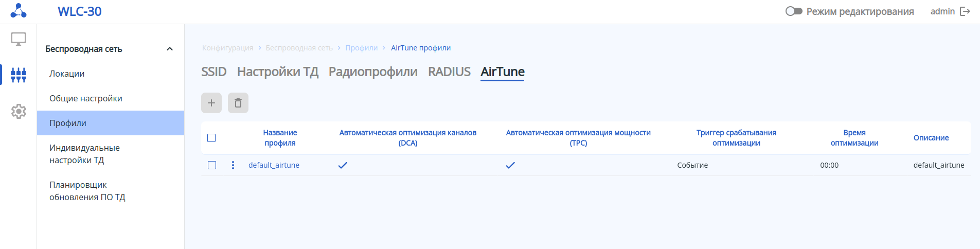Click the plus icon to add a profile
Image resolution: width=980 pixels, height=249 pixels.
click(211, 103)
